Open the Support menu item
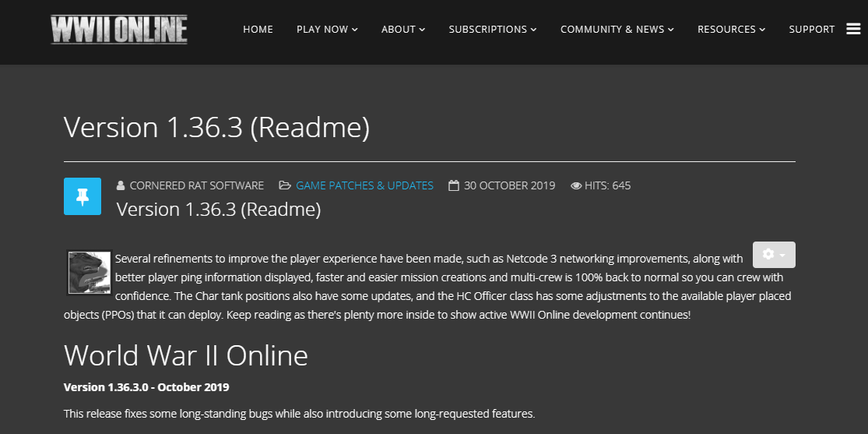 click(811, 30)
